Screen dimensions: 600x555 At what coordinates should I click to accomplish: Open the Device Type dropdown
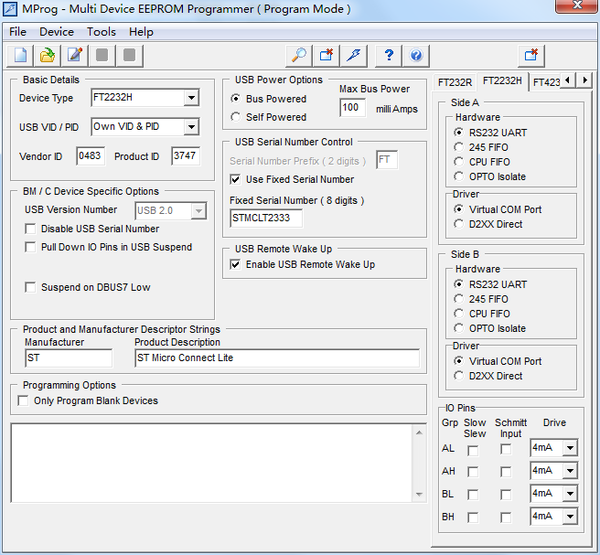(x=191, y=98)
